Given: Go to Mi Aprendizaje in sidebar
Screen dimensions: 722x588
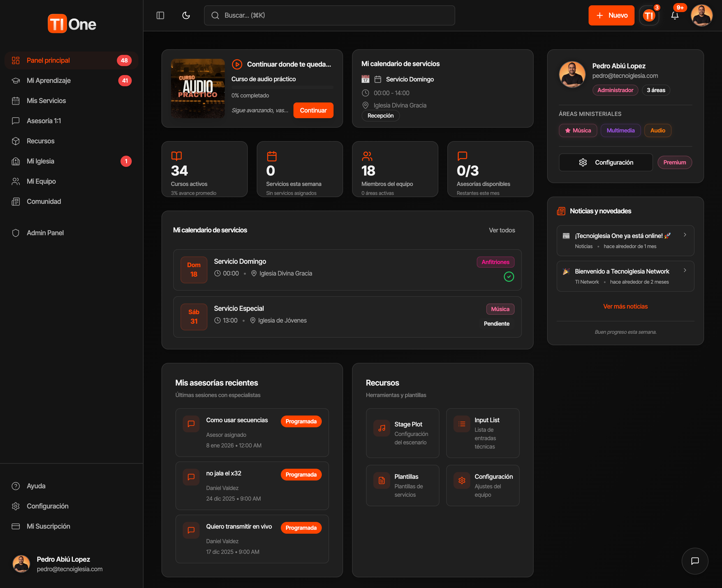Looking at the screenshot, I should 49,81.
